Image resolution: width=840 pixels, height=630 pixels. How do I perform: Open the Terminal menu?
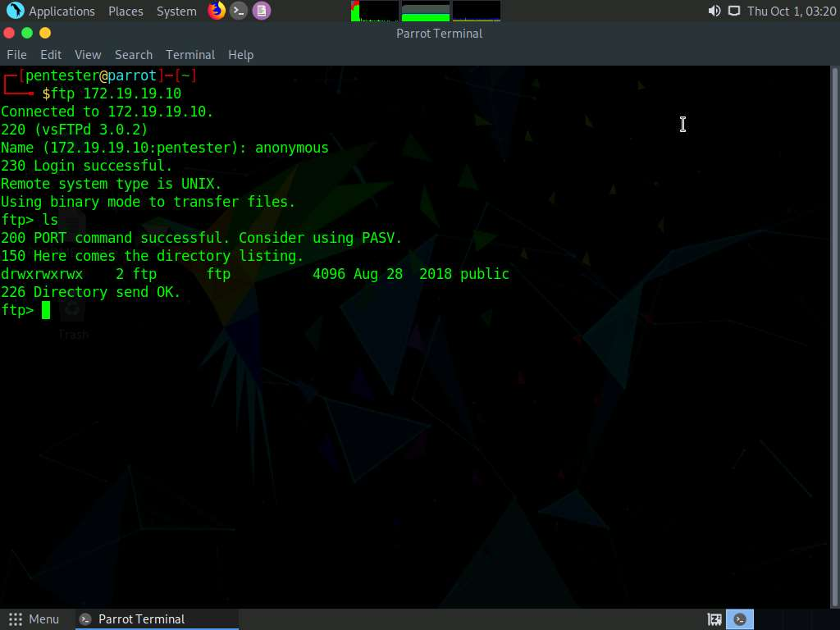(190, 55)
